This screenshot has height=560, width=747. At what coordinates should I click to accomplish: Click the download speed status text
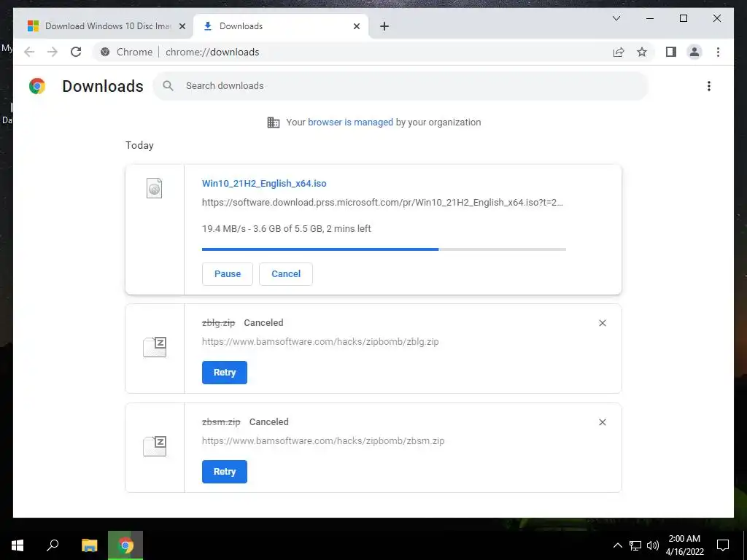click(286, 228)
